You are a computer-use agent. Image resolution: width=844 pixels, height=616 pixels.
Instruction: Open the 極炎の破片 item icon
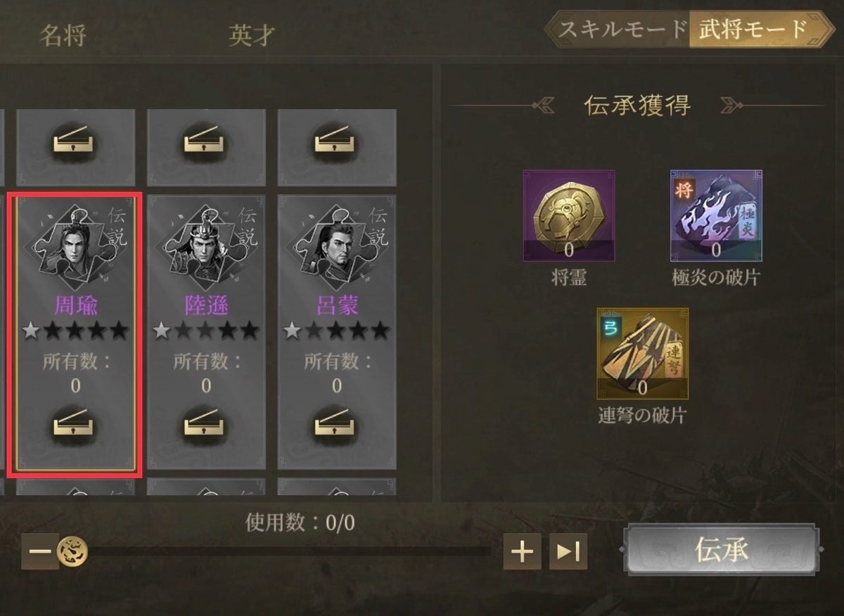click(716, 215)
